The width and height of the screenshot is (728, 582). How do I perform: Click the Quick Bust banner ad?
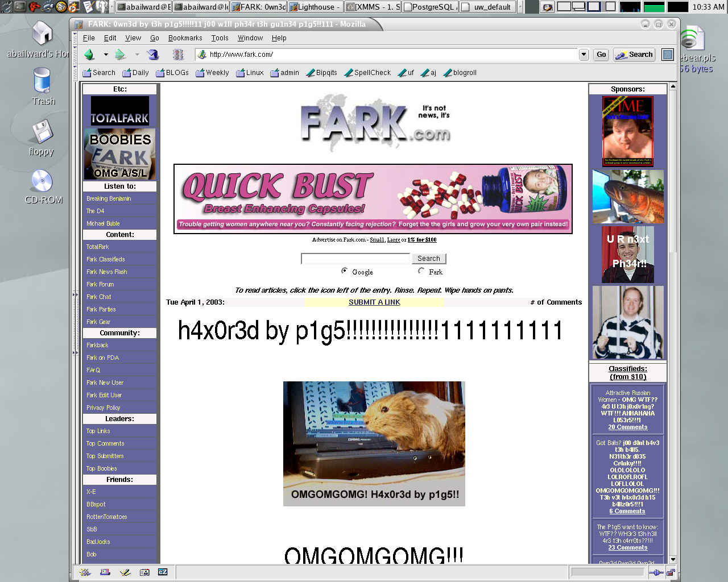click(x=373, y=199)
